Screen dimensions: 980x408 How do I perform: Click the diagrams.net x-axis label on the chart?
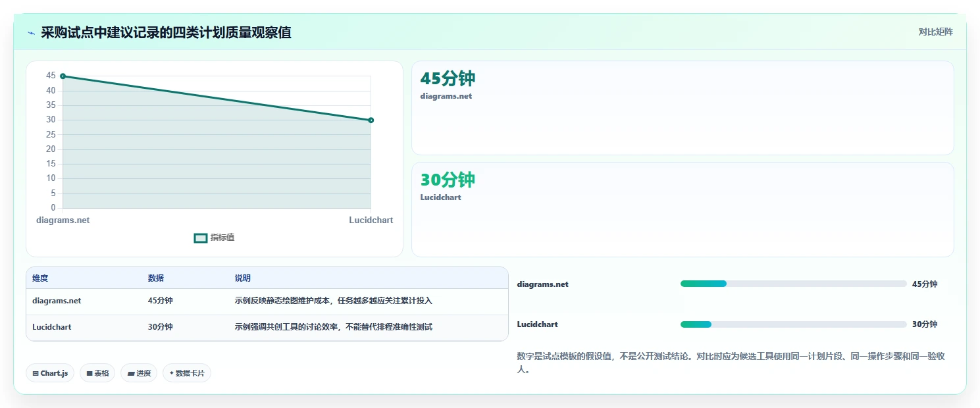[x=63, y=220]
